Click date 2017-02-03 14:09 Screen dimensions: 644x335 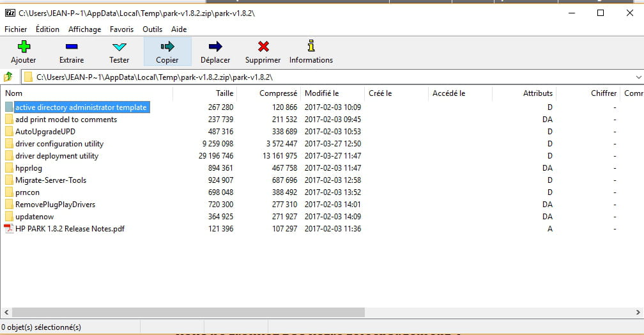tap(333, 216)
